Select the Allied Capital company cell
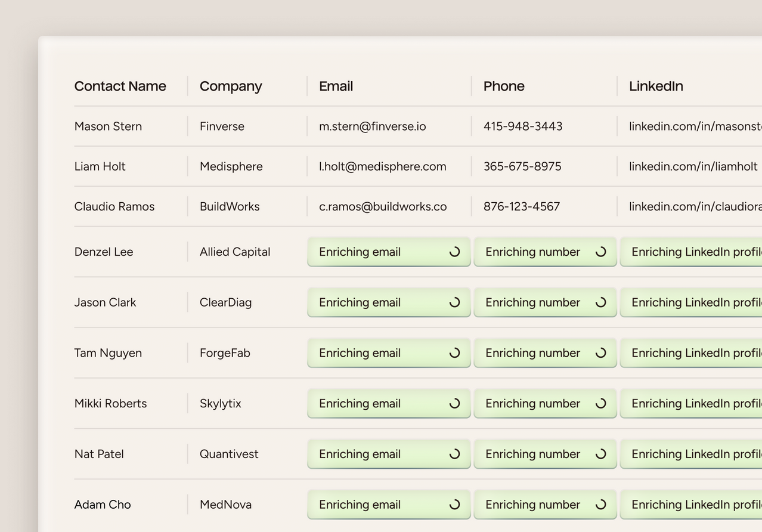This screenshot has height=532, width=762. (235, 252)
